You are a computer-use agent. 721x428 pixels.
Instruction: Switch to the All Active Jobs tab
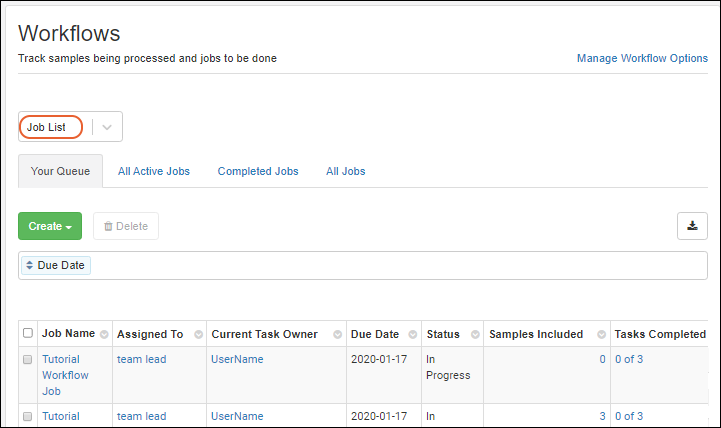point(154,171)
